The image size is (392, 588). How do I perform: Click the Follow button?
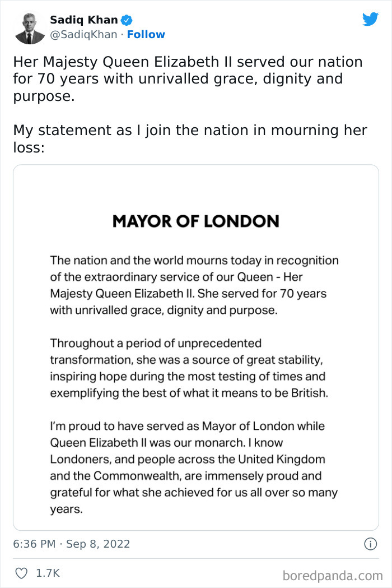146,34
